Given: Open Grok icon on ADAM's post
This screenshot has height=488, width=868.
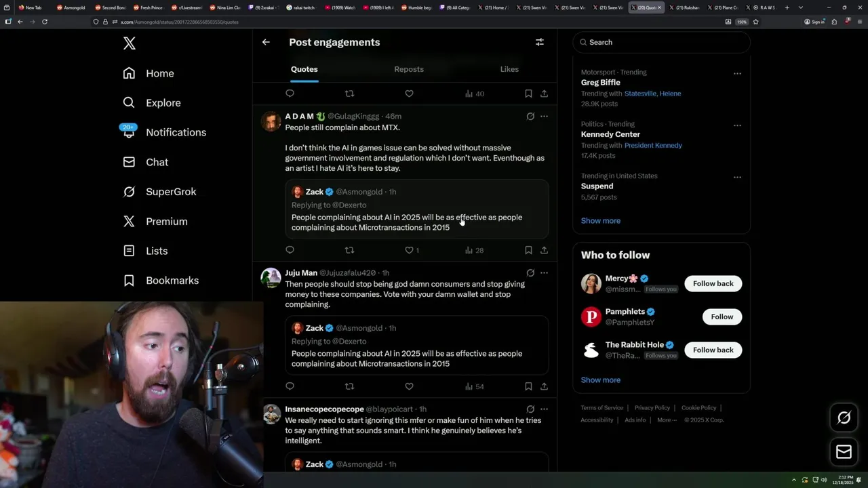Looking at the screenshot, I should click(530, 117).
